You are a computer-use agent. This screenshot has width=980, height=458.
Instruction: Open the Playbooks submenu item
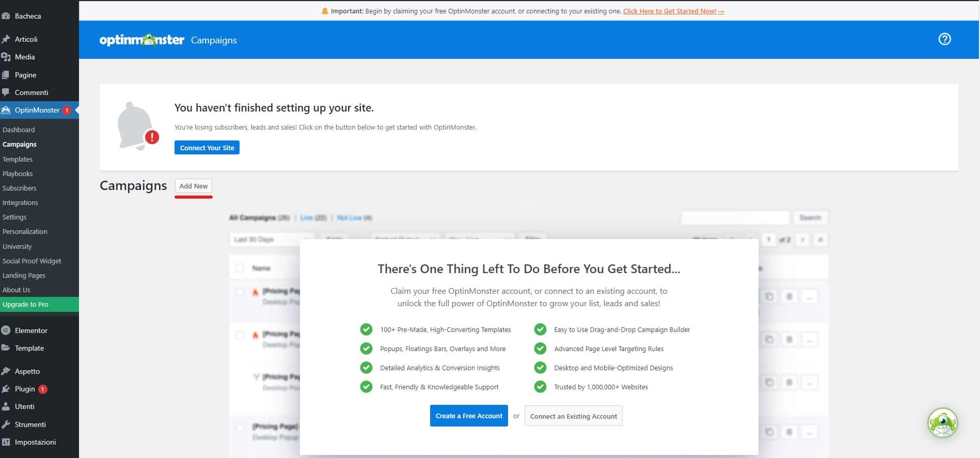click(18, 173)
